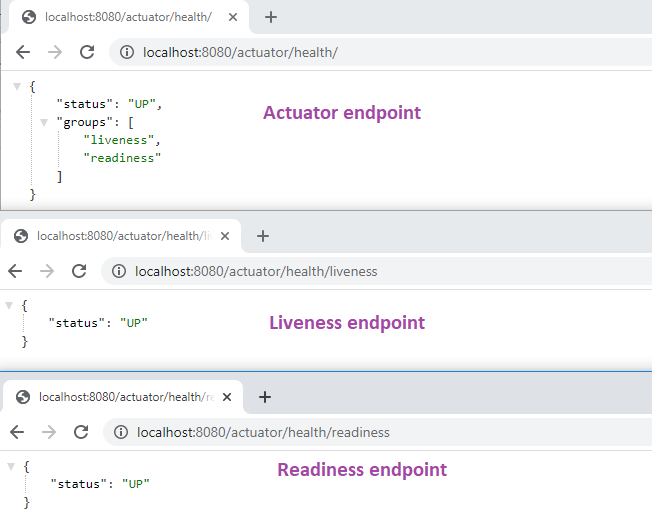Collapse the "groups" array in the JSON
The image size is (652, 528).
pos(43,122)
